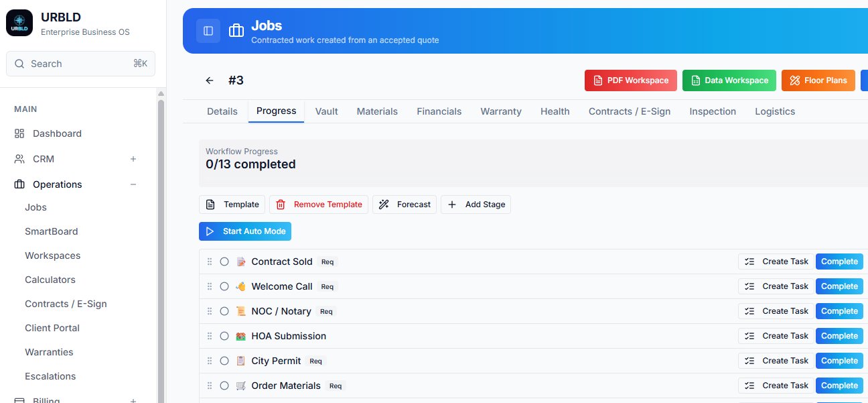868x403 pixels.
Task: Mark the NOC / Notary stage circle
Action: click(224, 311)
